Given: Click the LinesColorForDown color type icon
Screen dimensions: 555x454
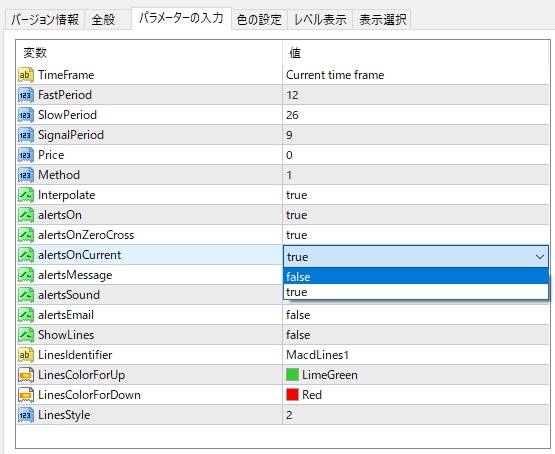Looking at the screenshot, I should tap(26, 395).
